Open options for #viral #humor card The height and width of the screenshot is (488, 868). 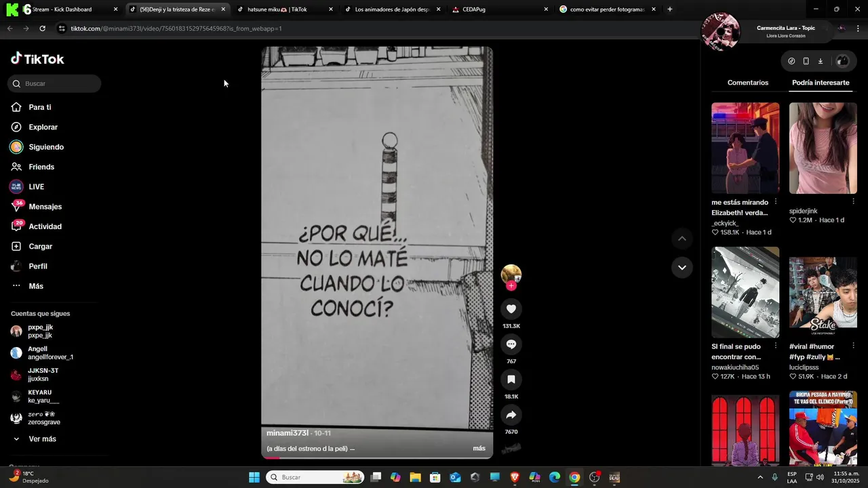click(853, 346)
